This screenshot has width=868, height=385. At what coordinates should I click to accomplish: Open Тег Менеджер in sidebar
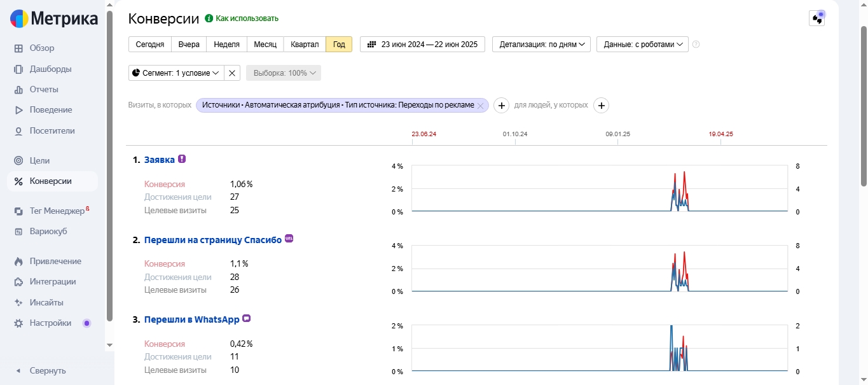click(x=57, y=211)
